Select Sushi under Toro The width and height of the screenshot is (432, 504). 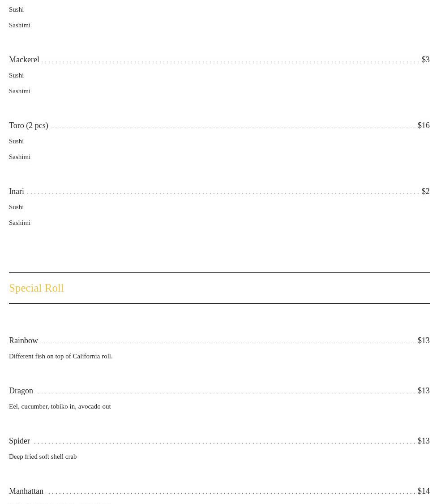[17, 141]
